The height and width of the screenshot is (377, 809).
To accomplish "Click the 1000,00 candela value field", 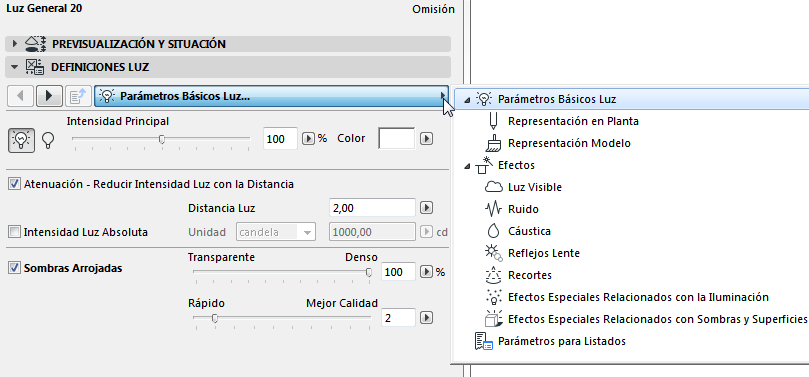I will click(372, 232).
